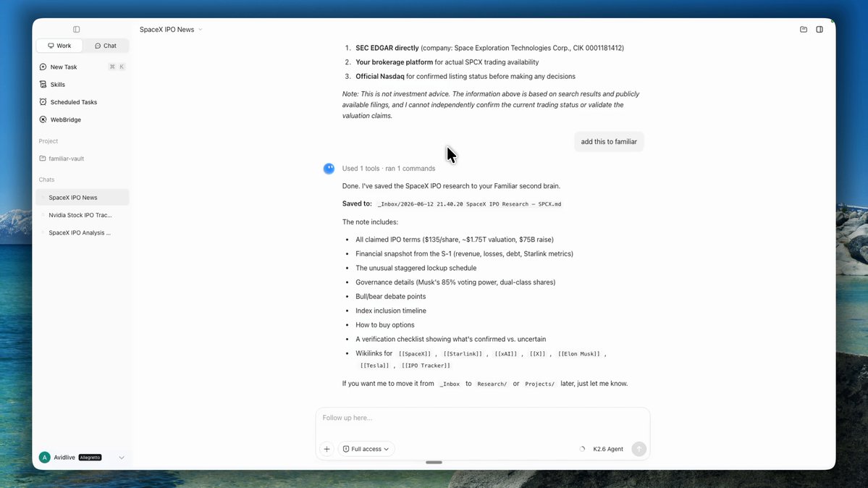Image resolution: width=868 pixels, height=488 pixels.
Task: Click the drag handle bar below input box
Action: click(x=434, y=463)
